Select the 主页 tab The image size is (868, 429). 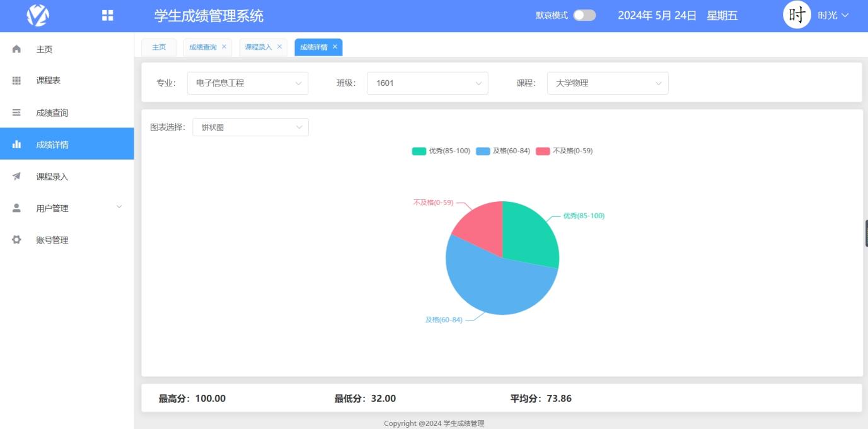tap(158, 47)
